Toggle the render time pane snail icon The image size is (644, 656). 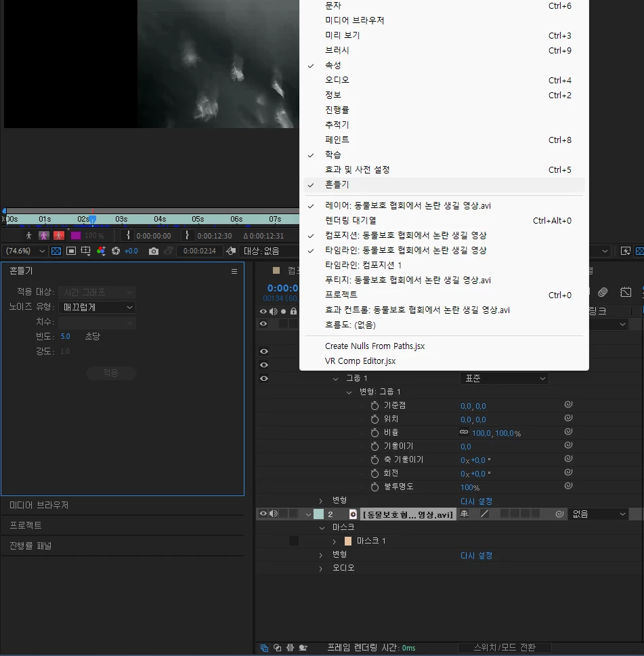[x=303, y=648]
